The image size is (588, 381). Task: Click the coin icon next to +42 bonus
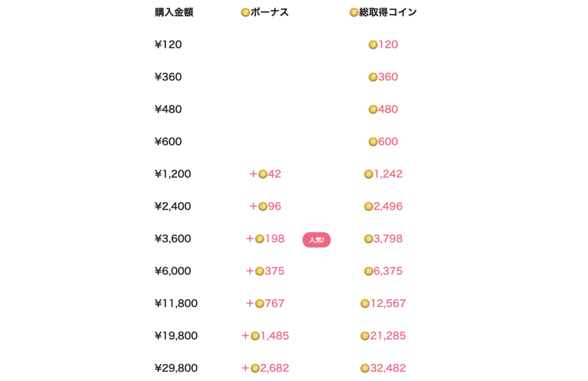click(263, 174)
